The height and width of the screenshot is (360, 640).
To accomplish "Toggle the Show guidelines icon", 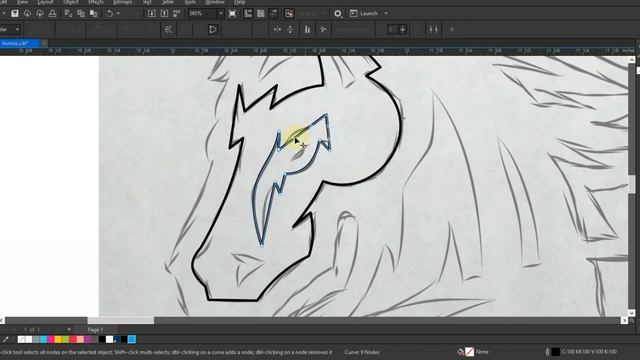I will [273, 13].
